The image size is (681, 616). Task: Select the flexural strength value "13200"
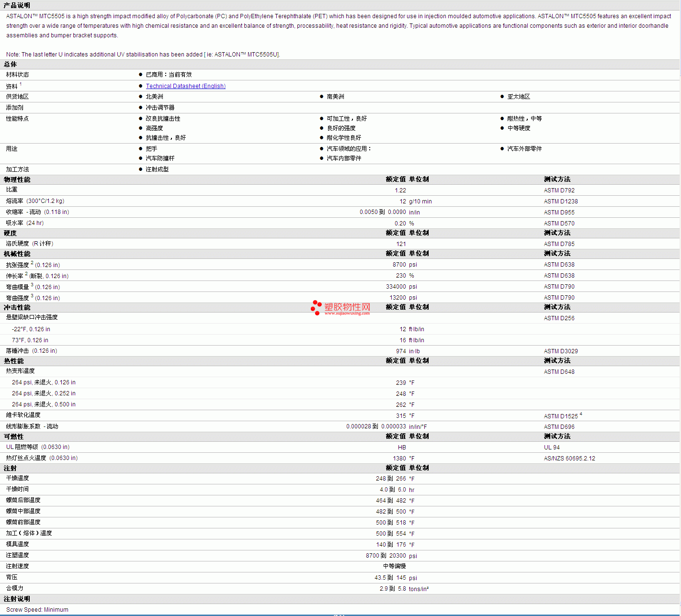(397, 298)
